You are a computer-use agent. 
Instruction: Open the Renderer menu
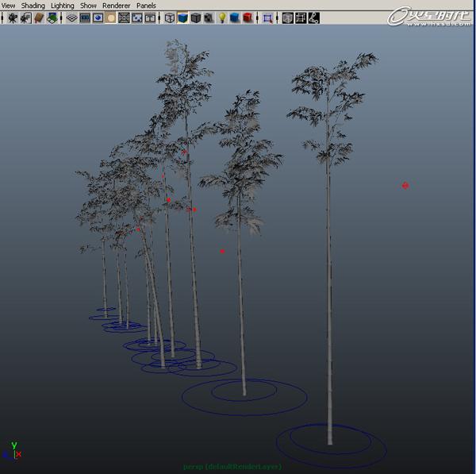tap(116, 6)
